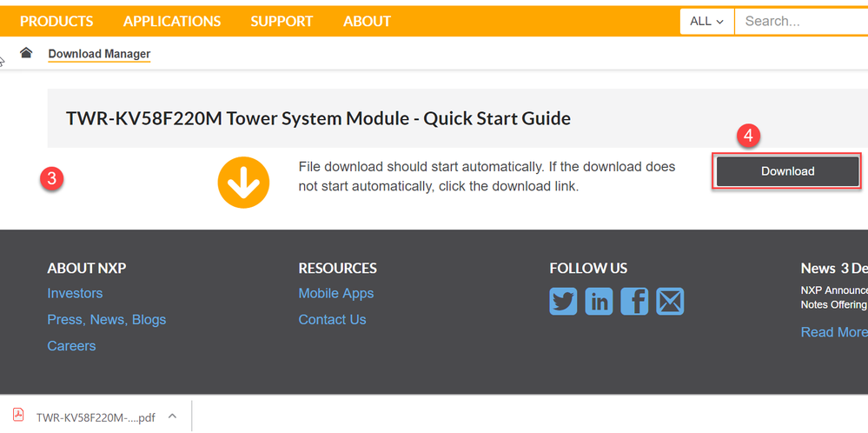The height and width of the screenshot is (433, 868).
Task: Open the Mobile Apps link
Action: [336, 293]
